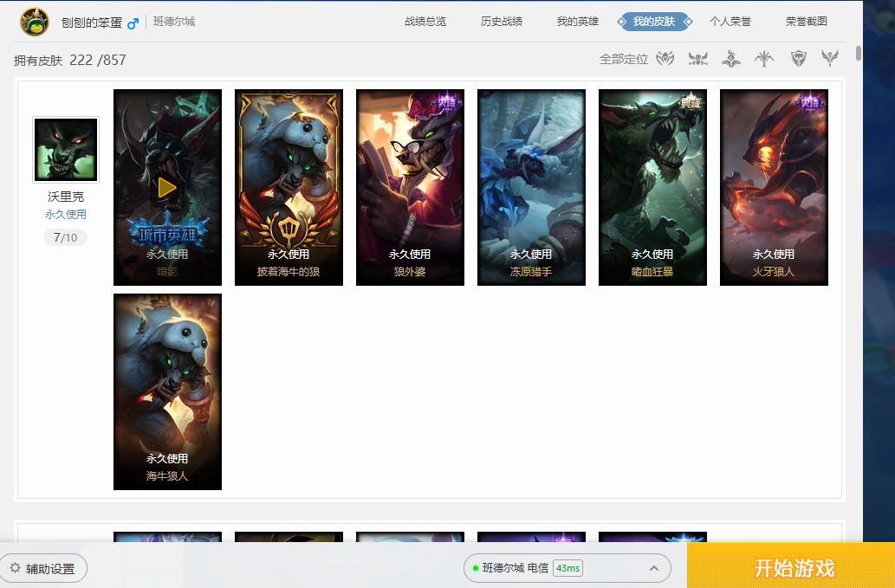Click the 沃里克 champion name
Viewport: 895px width, 588px height.
(66, 197)
